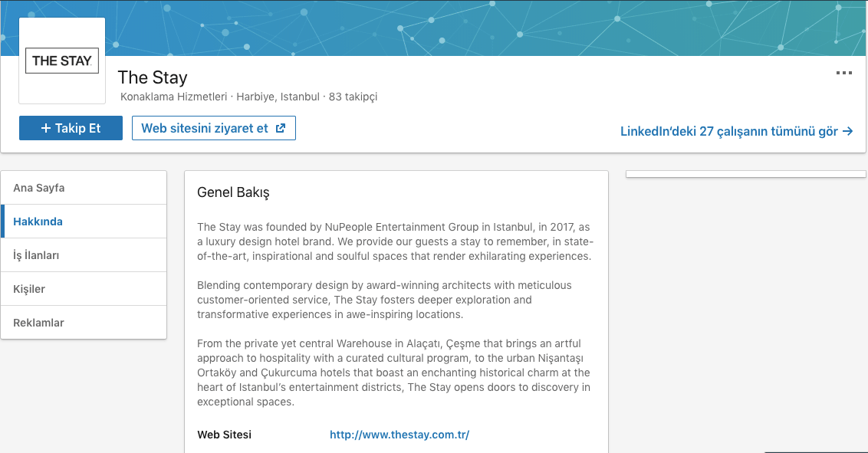Open the İş İlanları tab
This screenshot has width=868, height=453.
pos(84,255)
